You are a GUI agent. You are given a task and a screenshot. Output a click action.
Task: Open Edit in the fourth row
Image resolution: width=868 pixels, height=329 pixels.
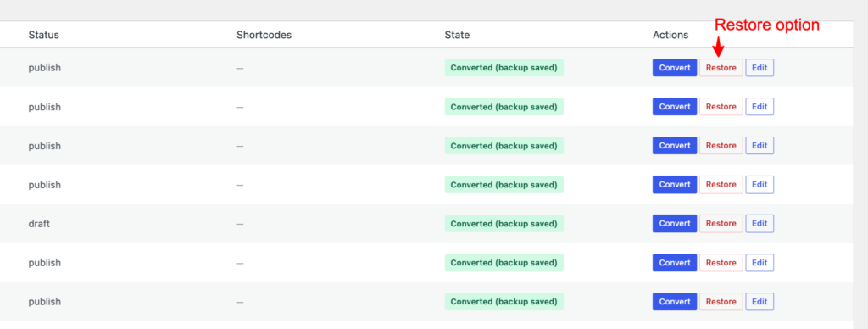point(759,185)
